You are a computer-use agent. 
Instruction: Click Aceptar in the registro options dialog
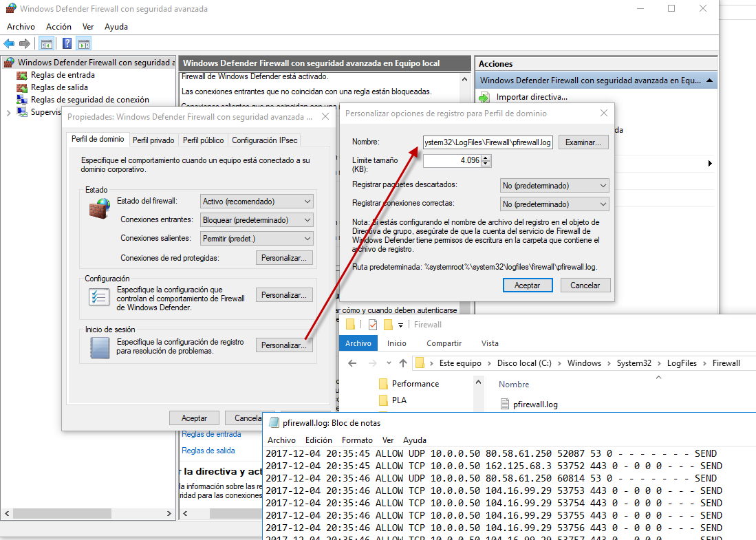[528, 285]
